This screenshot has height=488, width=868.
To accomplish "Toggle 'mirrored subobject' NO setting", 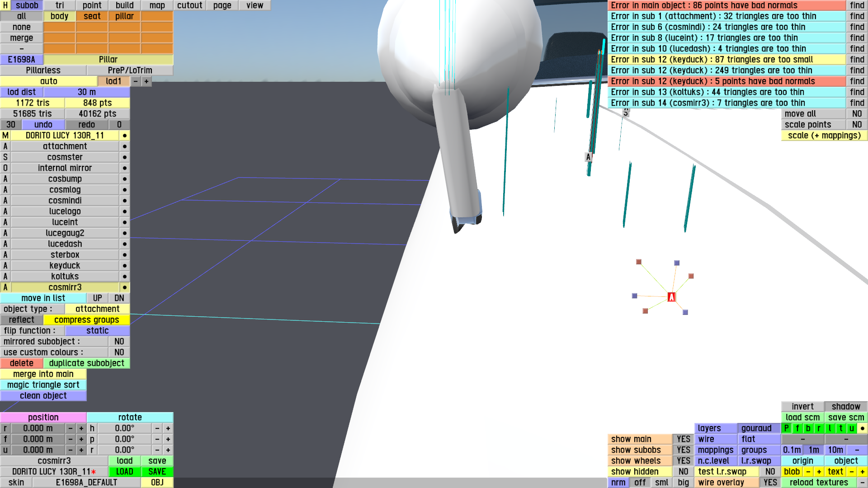I will tap(119, 342).
